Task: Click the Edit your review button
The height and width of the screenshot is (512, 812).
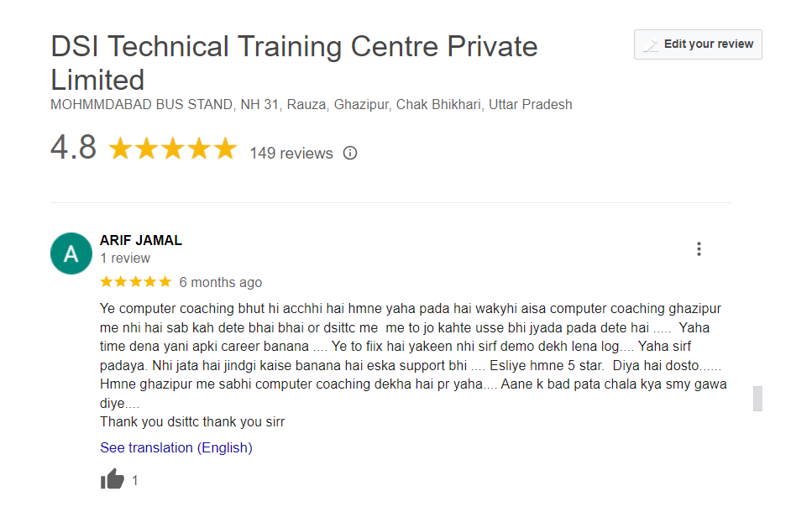Action: tap(698, 44)
